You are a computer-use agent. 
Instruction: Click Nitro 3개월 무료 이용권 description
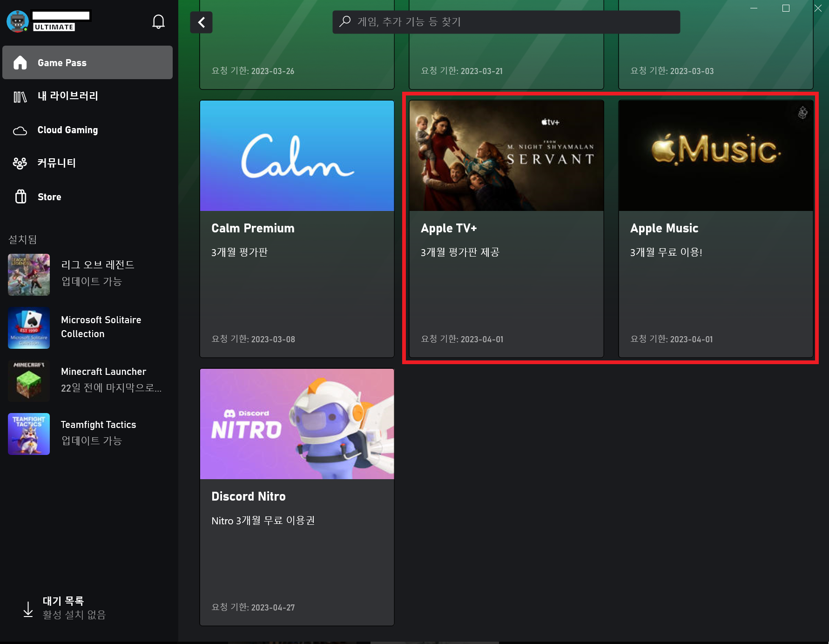[x=263, y=521]
